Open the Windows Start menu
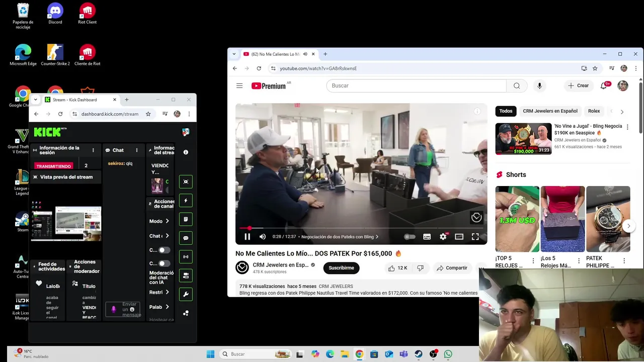The width and height of the screenshot is (644, 362). pos(210,354)
